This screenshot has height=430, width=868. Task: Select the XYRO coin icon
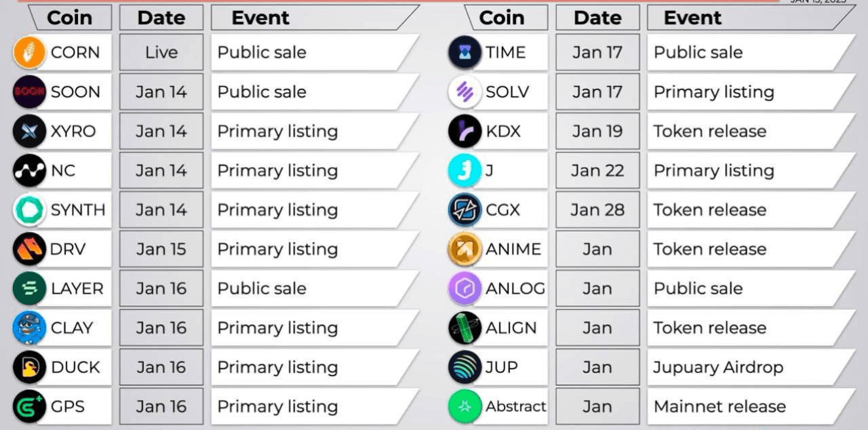pos(29,131)
